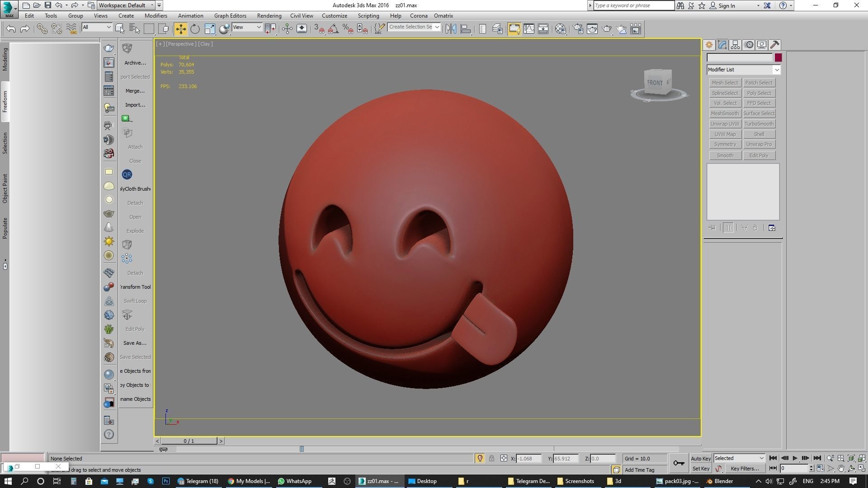Toggle the 3D Snaps button

pos(319,29)
